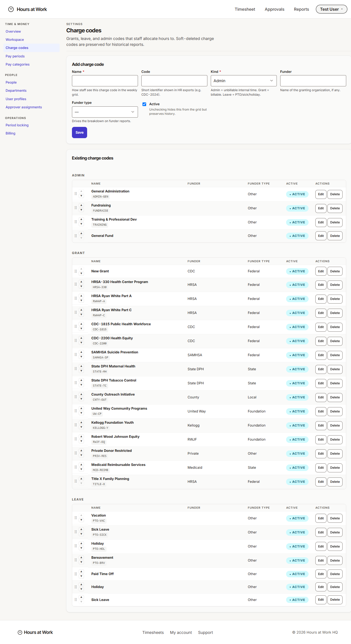Move United Way Community Programs up
This screenshot has height=644, width=351.
click(x=81, y=409)
